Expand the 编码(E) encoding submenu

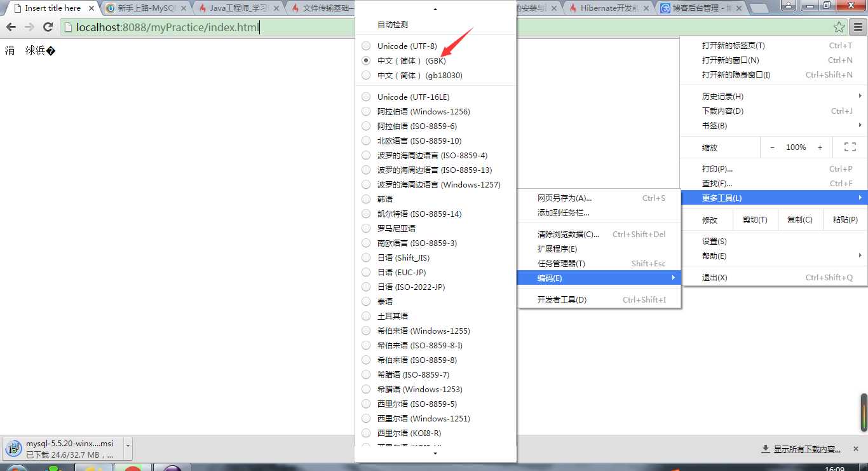(599, 278)
